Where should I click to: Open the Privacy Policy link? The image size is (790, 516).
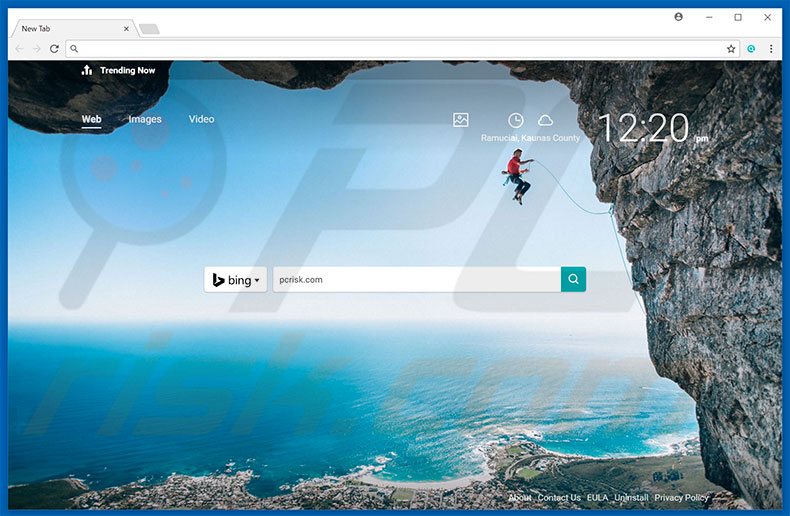pos(681,497)
